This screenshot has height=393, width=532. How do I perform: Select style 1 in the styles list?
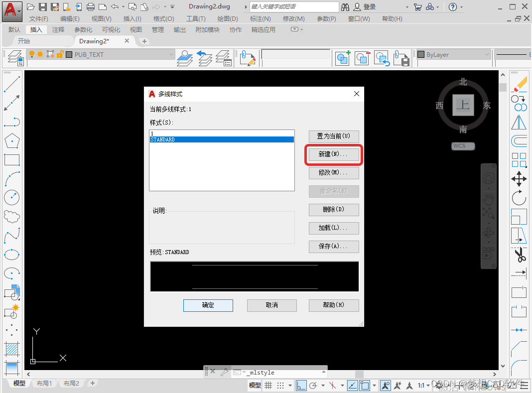point(222,133)
